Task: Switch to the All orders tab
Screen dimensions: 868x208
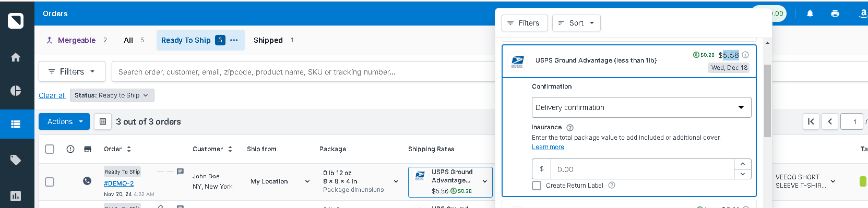Action: click(134, 40)
